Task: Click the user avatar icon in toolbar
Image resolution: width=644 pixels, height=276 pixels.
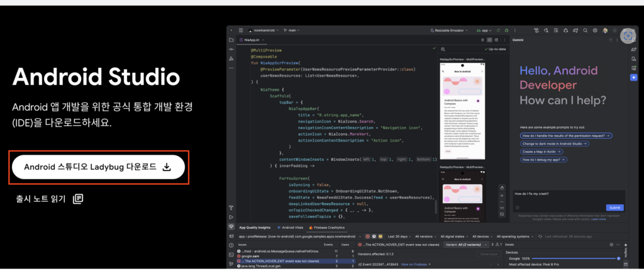Action: [605, 30]
